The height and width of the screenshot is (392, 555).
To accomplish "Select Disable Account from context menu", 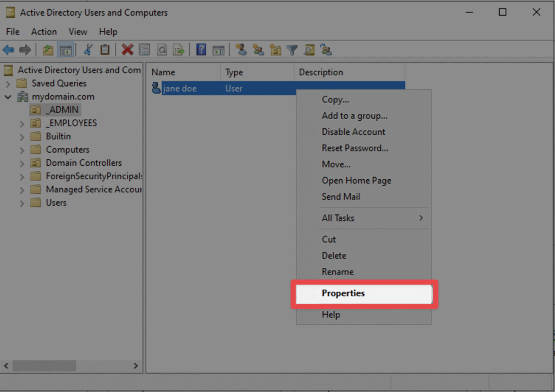I will [353, 132].
